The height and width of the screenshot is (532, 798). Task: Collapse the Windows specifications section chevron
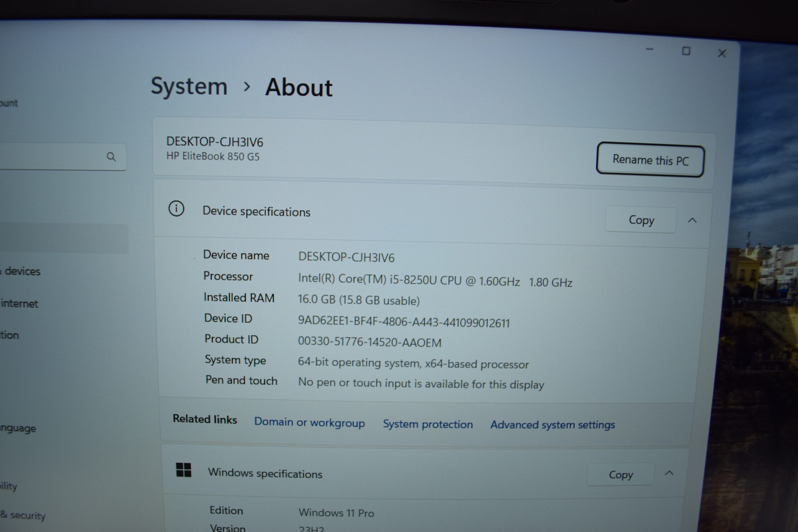point(669,473)
